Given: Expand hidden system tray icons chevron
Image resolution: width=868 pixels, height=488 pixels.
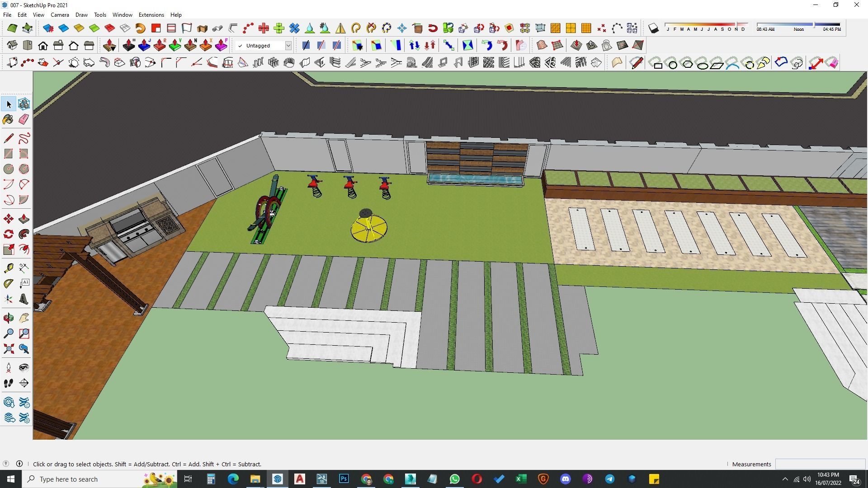Looking at the screenshot, I should 785,479.
